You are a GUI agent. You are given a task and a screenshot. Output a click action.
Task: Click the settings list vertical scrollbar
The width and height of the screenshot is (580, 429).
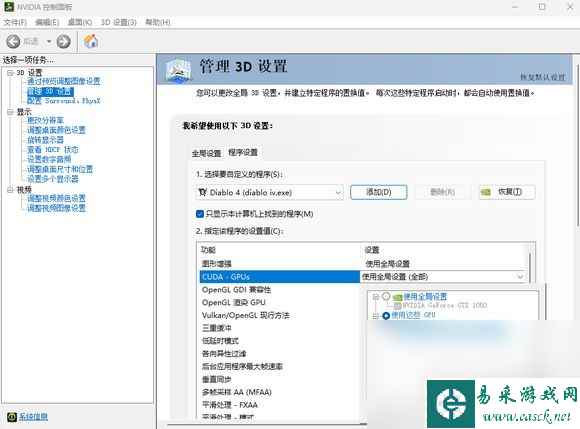(531, 268)
